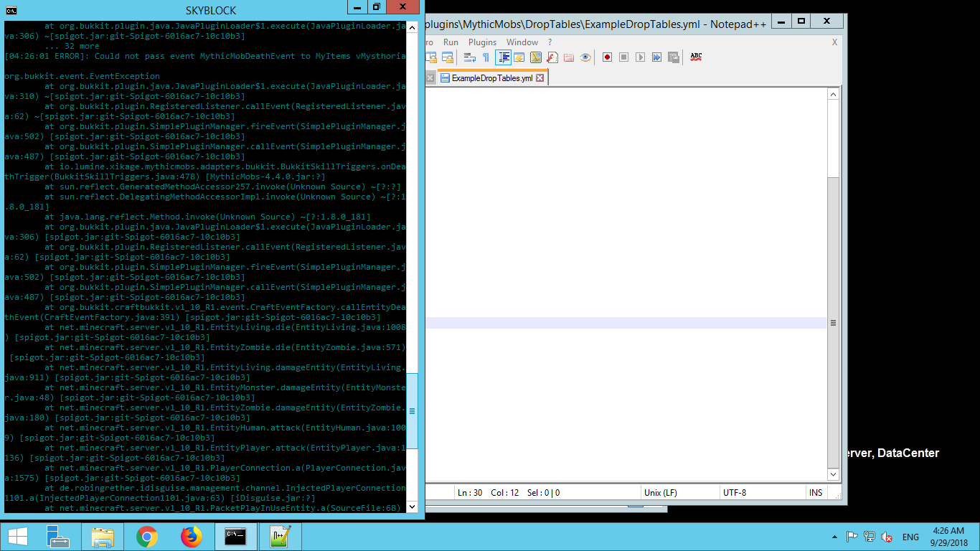Toggle the Indent Guide button
980x551 pixels.
[503, 57]
